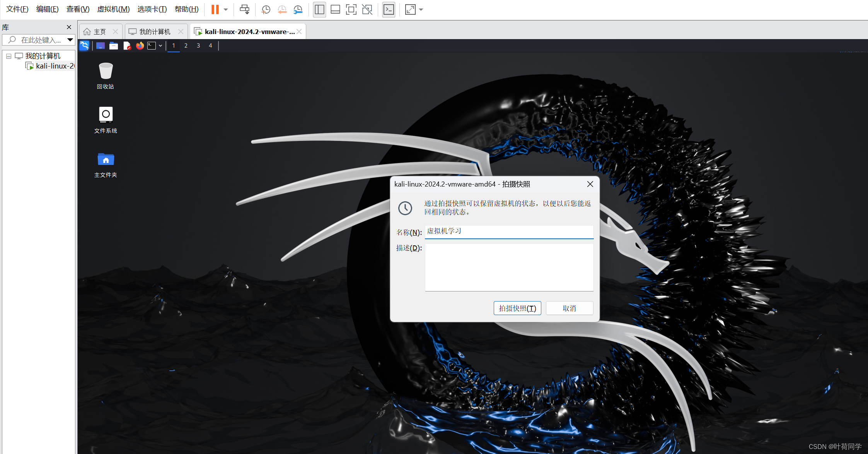Viewport: 868px width, 454px height.
Task: Close the 我的计算机 tab
Action: click(x=181, y=32)
